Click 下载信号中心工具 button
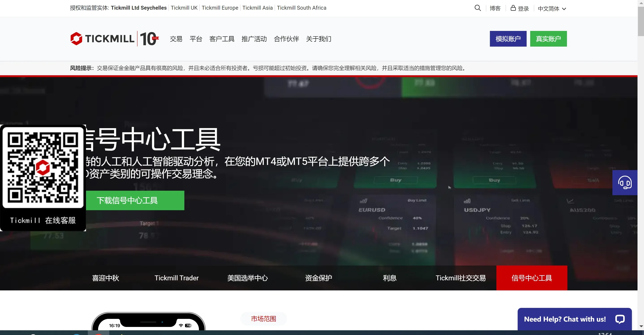Image resolution: width=644 pixels, height=335 pixels. pyautogui.click(x=135, y=201)
